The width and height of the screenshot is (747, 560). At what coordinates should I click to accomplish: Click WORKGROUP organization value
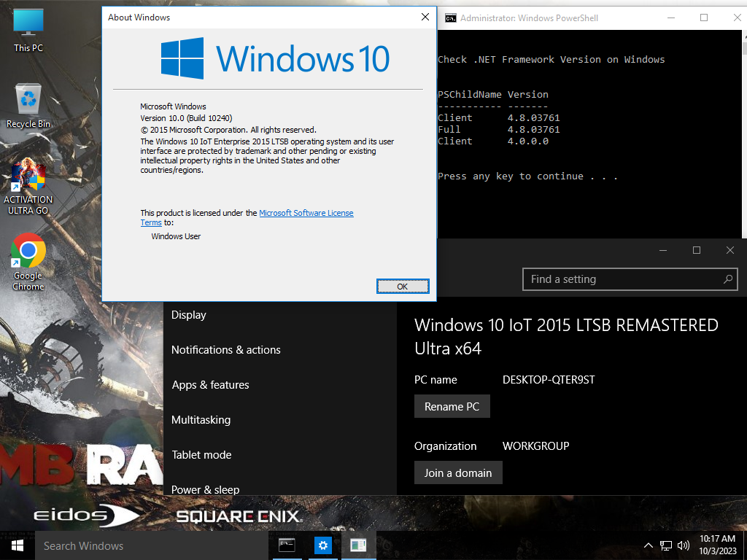tap(535, 446)
